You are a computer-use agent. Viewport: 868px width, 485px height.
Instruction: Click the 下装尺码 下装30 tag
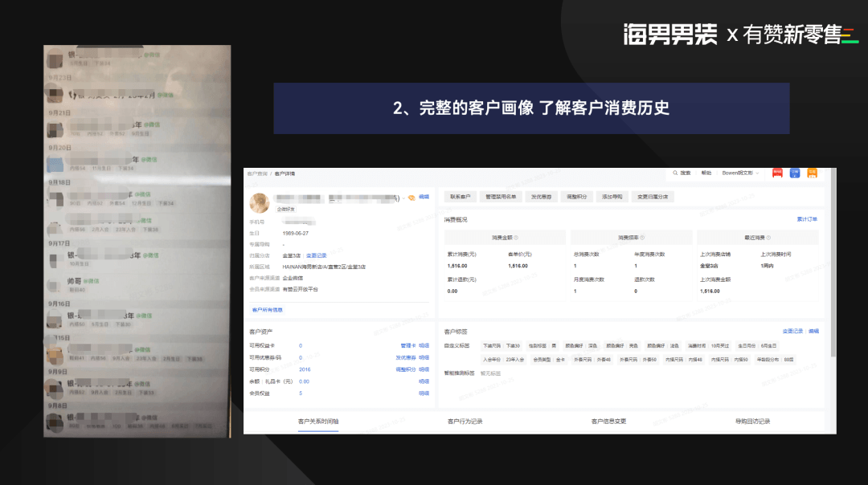[x=502, y=345]
